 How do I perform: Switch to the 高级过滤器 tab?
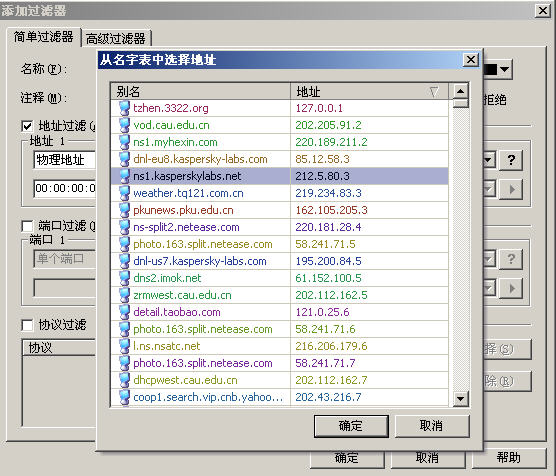pyautogui.click(x=116, y=38)
